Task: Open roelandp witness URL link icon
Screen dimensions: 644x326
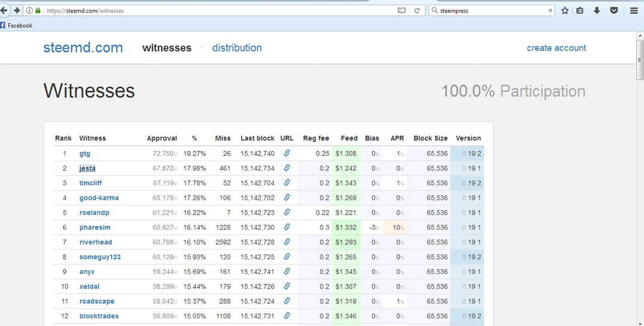Action: coord(287,212)
